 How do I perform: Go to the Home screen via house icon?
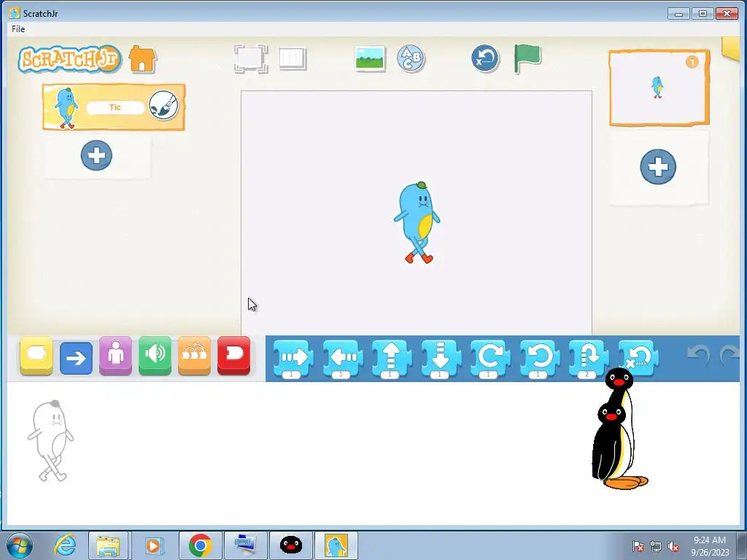(142, 59)
